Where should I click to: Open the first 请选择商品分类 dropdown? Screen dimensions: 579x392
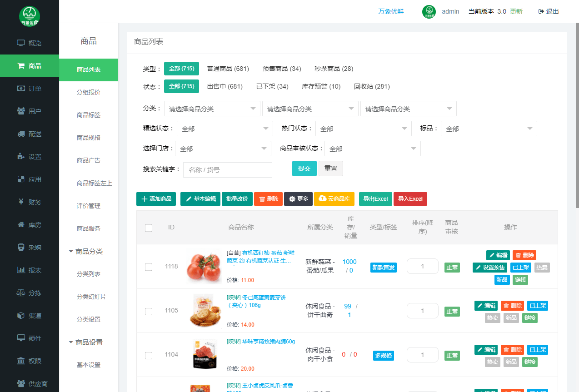point(212,109)
